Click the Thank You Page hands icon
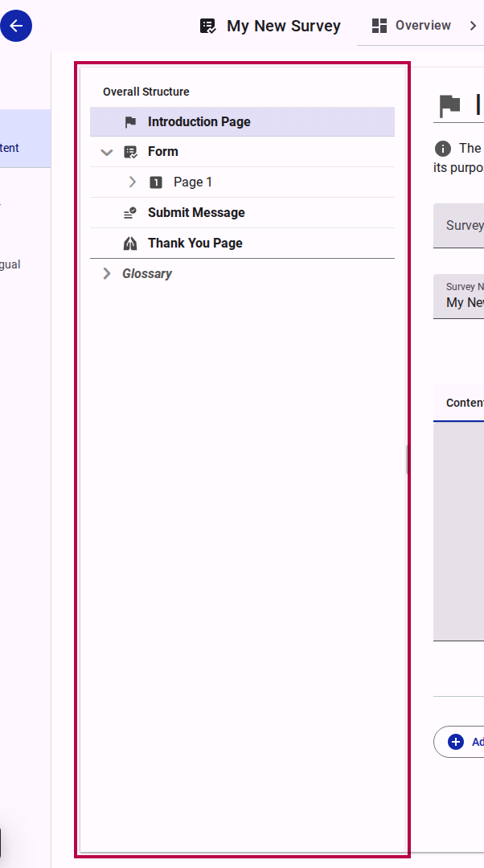Screen dimensions: 484x868 [x=130, y=243]
